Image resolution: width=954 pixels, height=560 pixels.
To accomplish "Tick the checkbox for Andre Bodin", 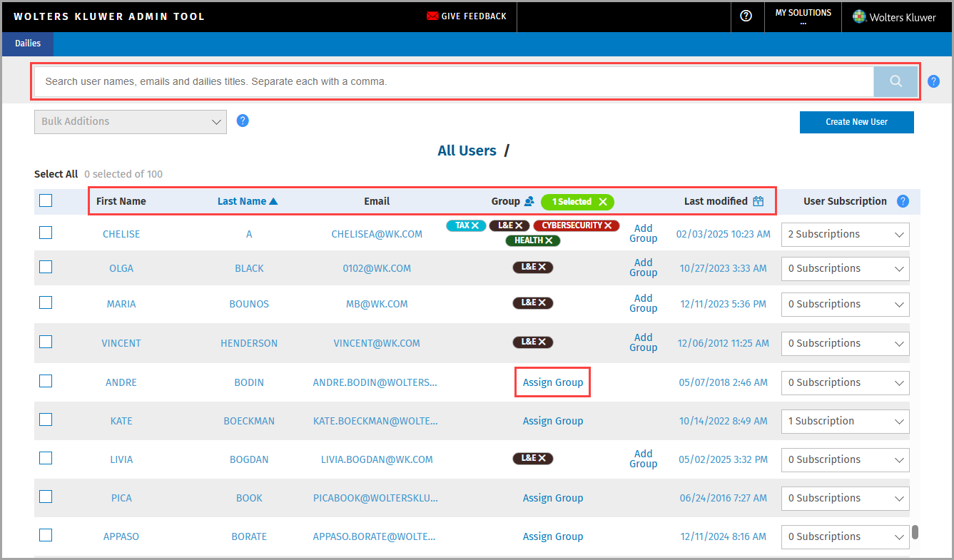I will [x=46, y=380].
